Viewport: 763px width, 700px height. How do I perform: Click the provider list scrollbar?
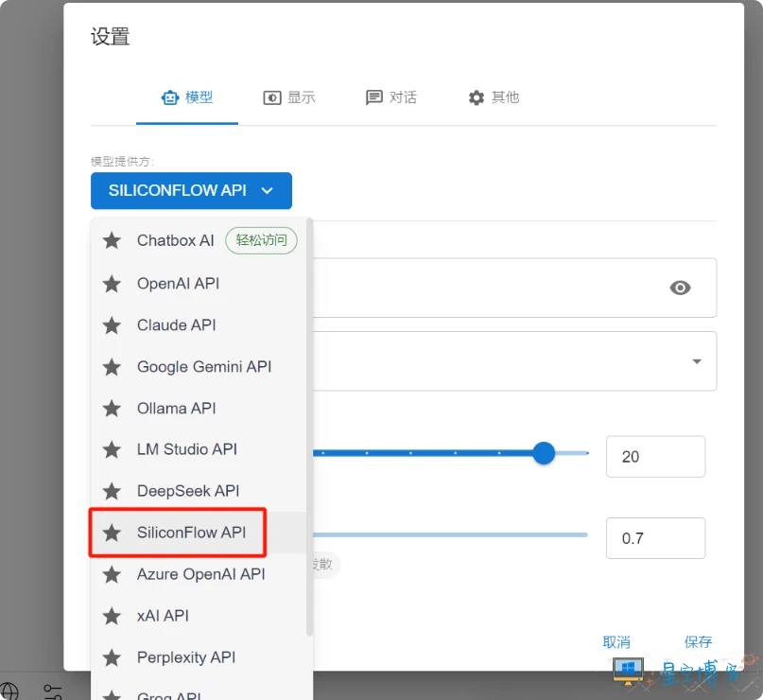click(309, 428)
